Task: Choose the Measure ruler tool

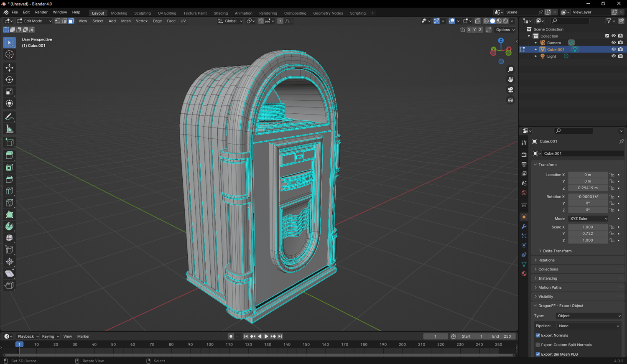Action: pyautogui.click(x=9, y=129)
